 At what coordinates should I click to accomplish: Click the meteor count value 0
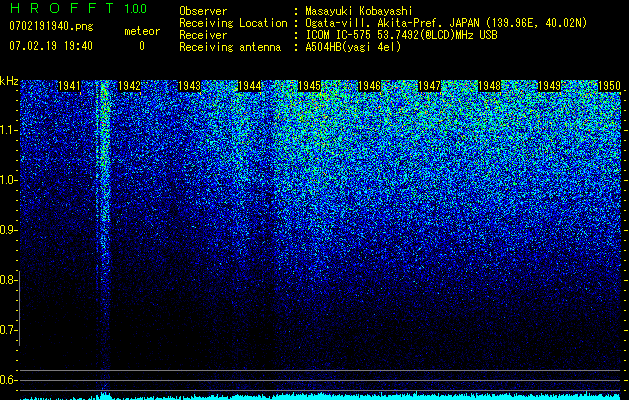(142, 46)
